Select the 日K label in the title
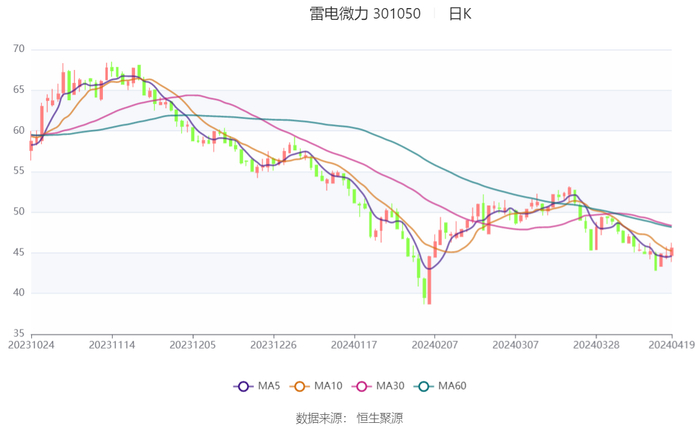The width and height of the screenshot is (700, 426). 460,14
